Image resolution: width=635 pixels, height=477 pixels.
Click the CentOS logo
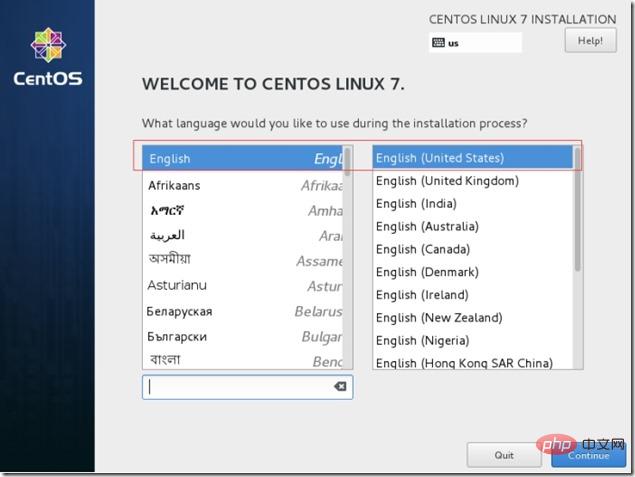click(48, 57)
